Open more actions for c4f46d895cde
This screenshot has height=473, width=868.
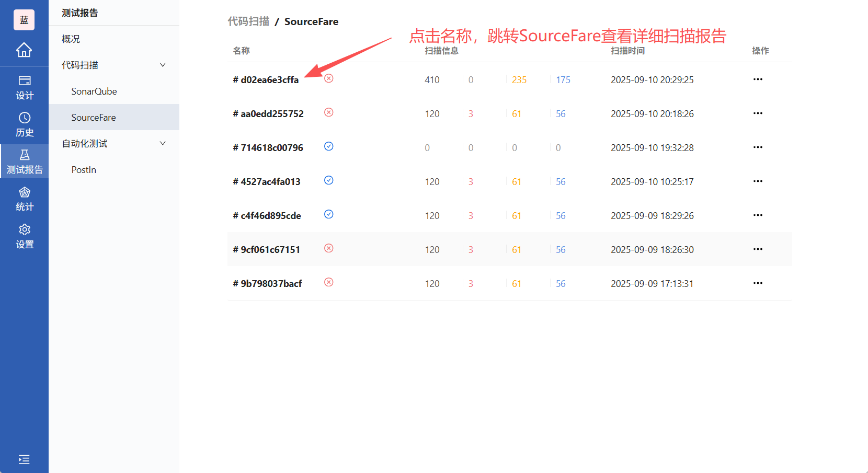tap(758, 215)
